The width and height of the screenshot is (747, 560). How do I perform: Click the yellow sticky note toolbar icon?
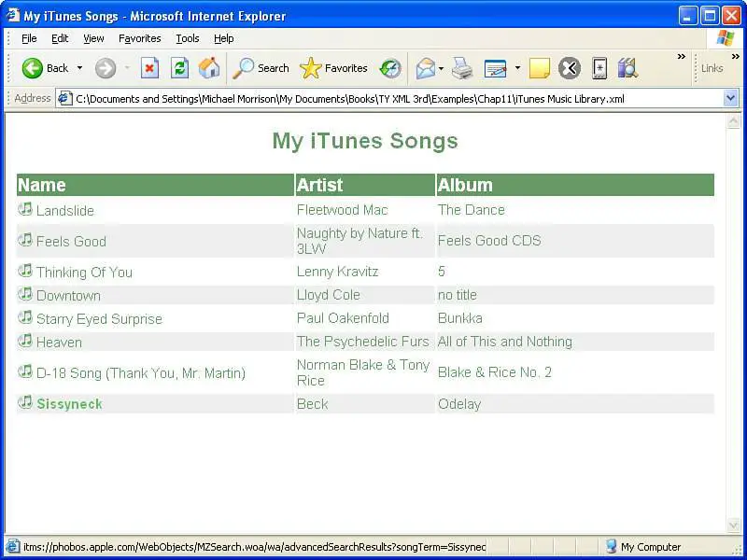coord(540,68)
